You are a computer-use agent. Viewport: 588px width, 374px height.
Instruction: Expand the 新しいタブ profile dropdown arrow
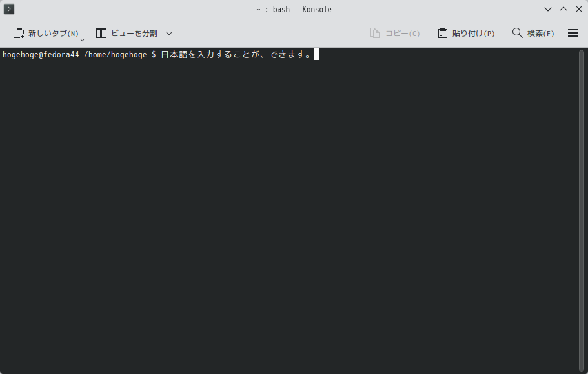[83, 39]
